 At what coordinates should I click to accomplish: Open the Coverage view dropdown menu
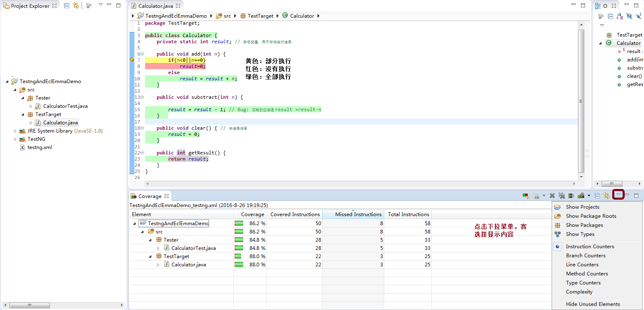(618, 195)
